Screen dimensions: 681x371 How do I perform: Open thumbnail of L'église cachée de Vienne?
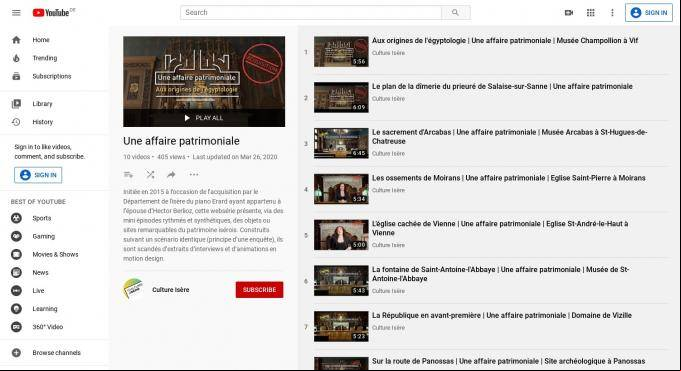[x=341, y=235]
